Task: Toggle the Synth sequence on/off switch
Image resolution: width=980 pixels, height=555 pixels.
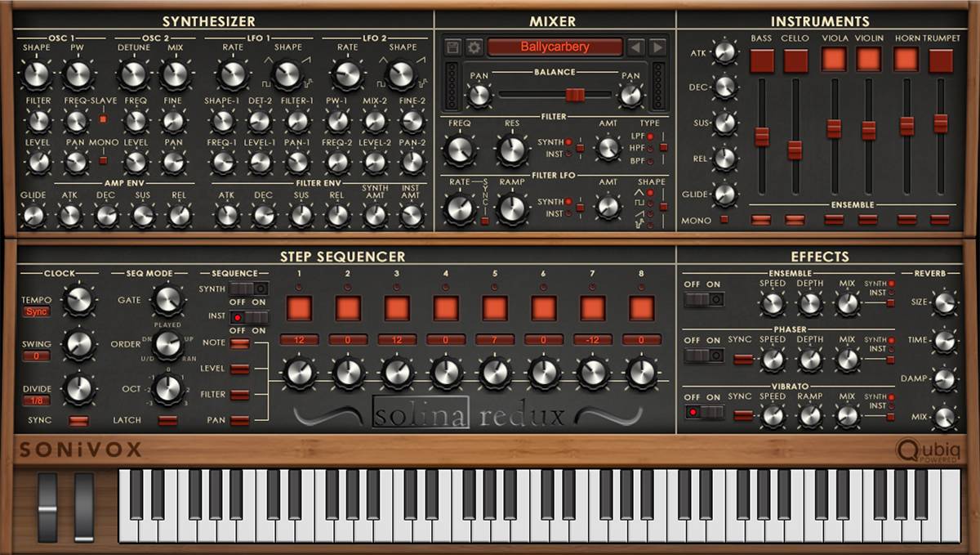Action: pos(248,289)
